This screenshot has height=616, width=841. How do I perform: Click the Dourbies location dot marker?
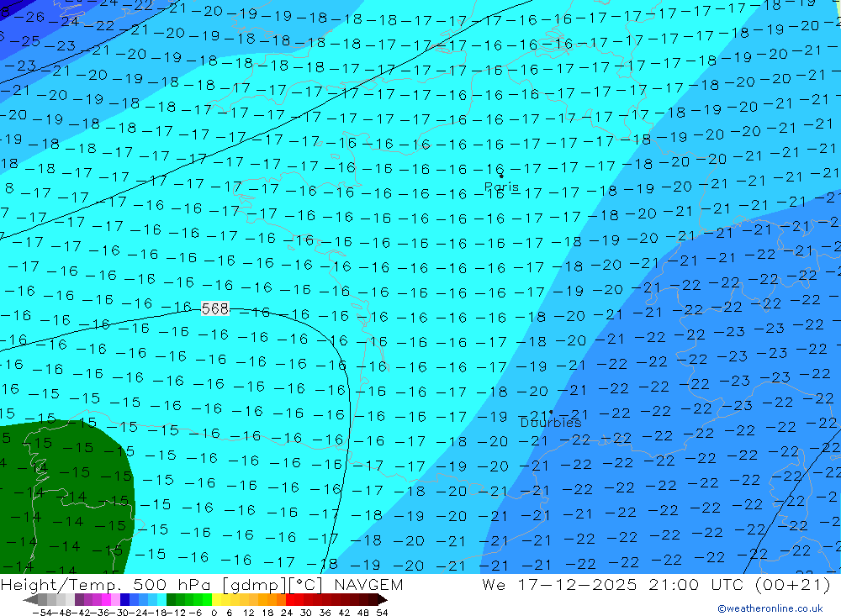tap(551, 412)
